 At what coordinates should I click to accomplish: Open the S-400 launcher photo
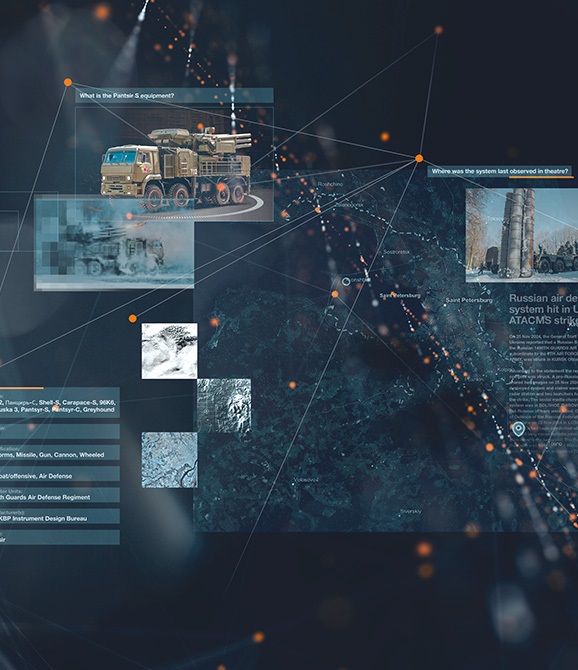pos(522,235)
